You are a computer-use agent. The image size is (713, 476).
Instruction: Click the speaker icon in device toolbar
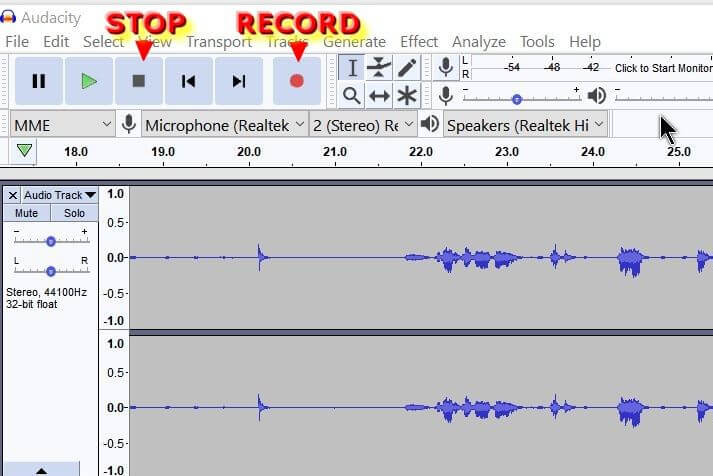click(x=430, y=124)
